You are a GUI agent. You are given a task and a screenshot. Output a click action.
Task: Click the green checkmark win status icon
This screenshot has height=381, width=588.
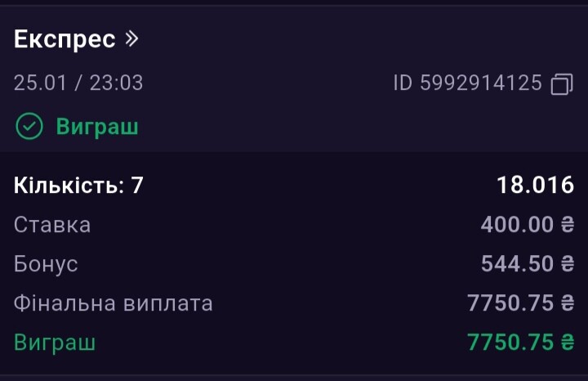pos(29,127)
